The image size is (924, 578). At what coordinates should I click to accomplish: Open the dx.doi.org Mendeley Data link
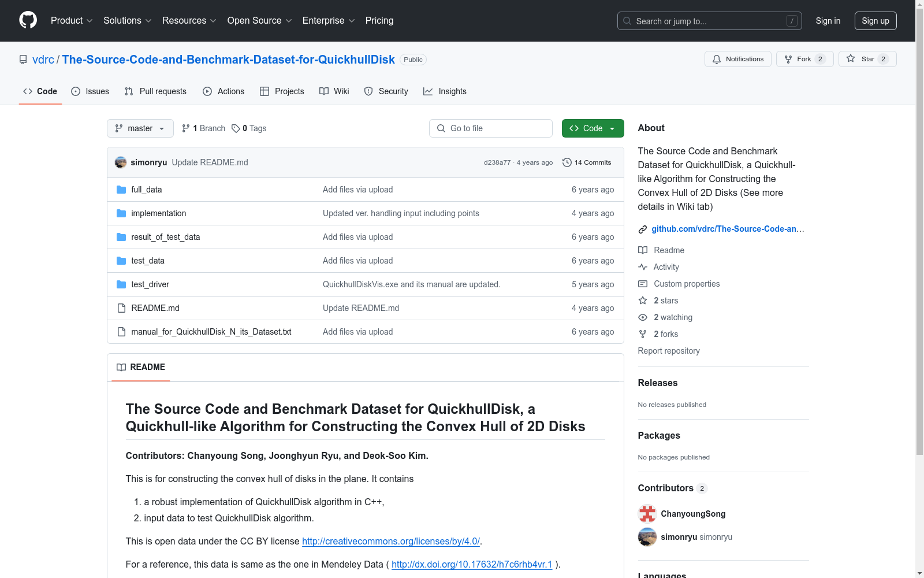(x=472, y=564)
